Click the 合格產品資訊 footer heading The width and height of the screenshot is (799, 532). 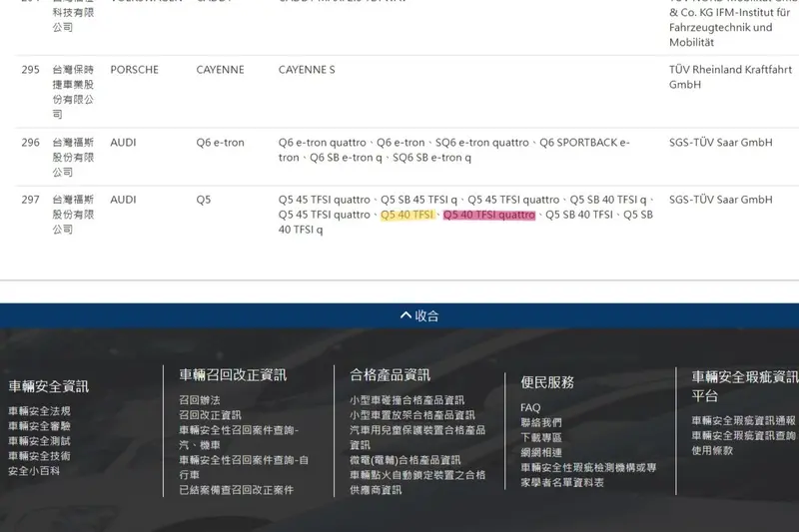point(391,375)
